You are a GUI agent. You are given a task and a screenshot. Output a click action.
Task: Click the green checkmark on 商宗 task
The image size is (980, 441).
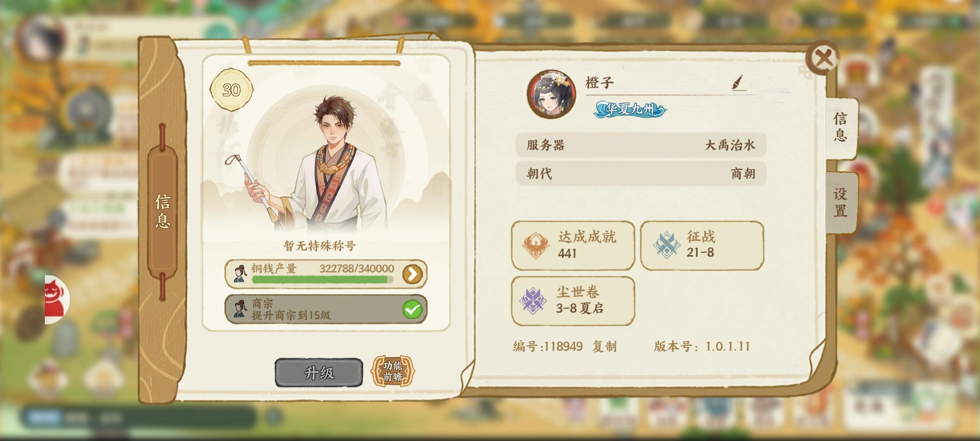click(412, 310)
